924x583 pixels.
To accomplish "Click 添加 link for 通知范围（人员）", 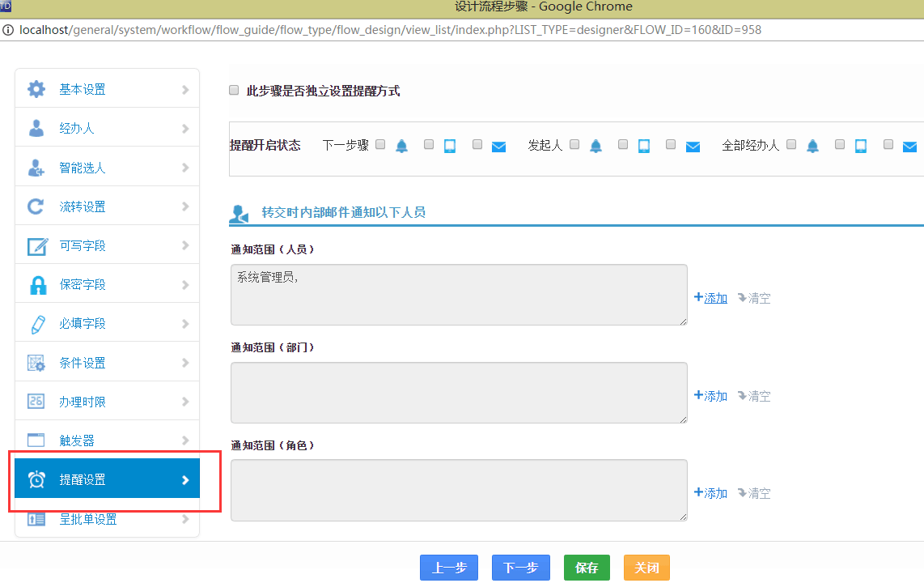I will tap(711, 298).
